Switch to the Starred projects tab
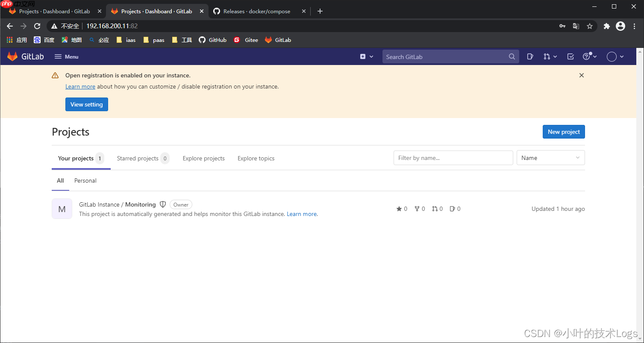The width and height of the screenshot is (644, 343). (137, 158)
